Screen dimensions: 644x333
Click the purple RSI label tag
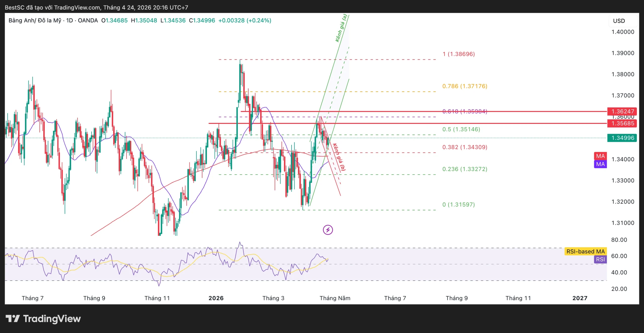pos(600,259)
